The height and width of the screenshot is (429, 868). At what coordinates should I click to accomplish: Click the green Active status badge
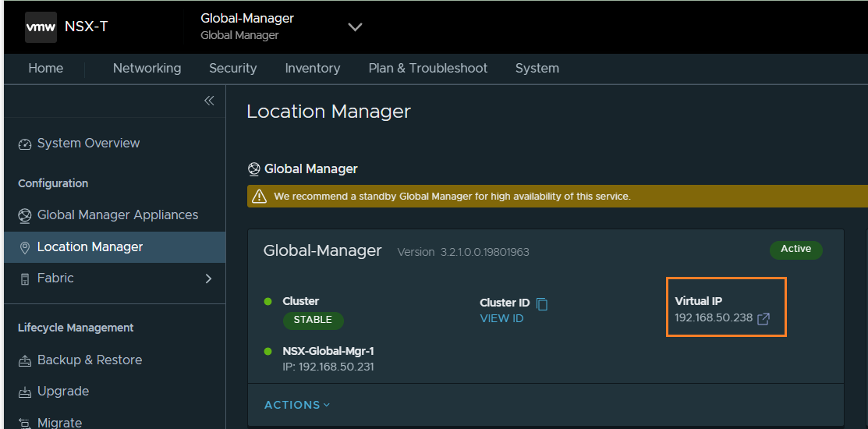(x=795, y=250)
